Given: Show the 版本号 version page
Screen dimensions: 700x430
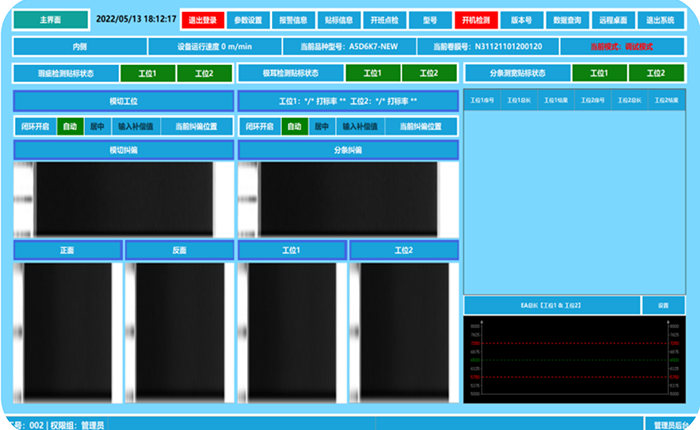Looking at the screenshot, I should point(521,19).
